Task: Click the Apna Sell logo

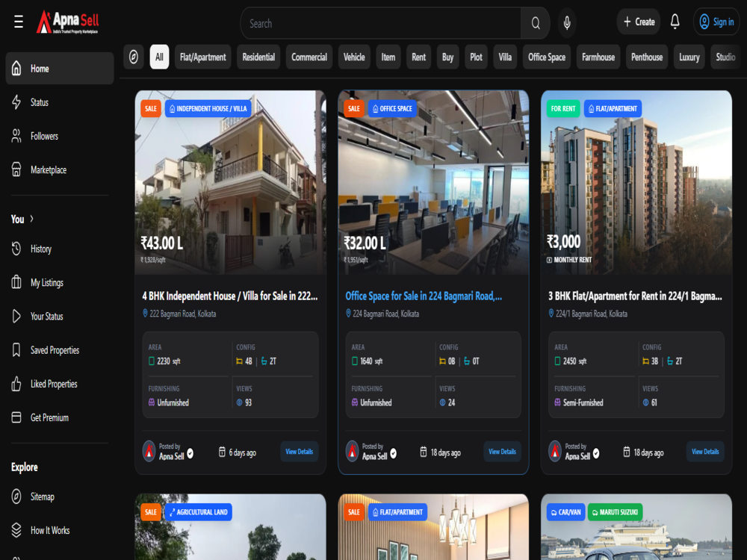Action: click(68, 22)
